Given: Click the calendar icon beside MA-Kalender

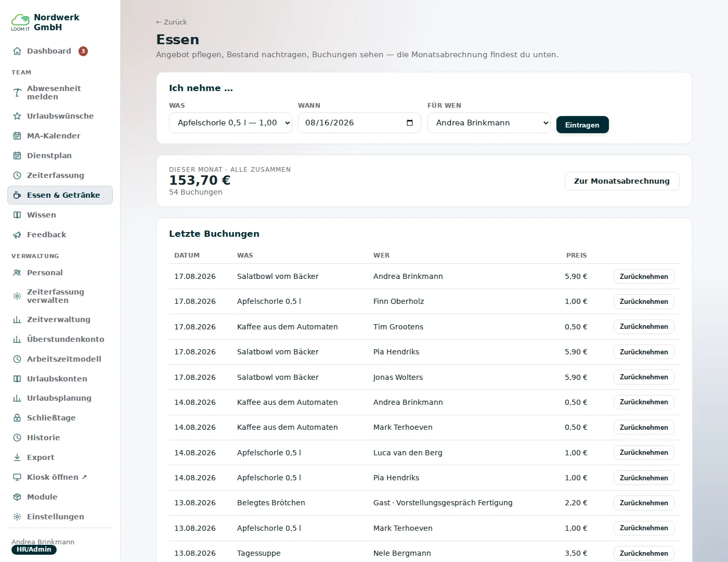Looking at the screenshot, I should (x=17, y=136).
